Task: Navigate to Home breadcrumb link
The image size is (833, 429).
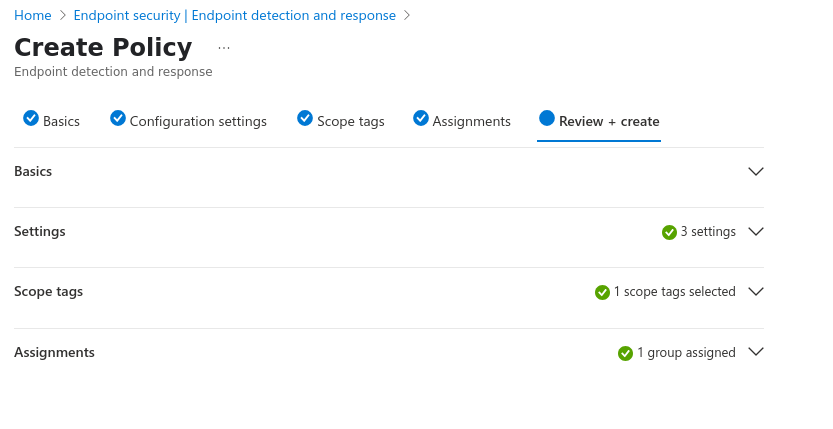Action: pos(33,15)
